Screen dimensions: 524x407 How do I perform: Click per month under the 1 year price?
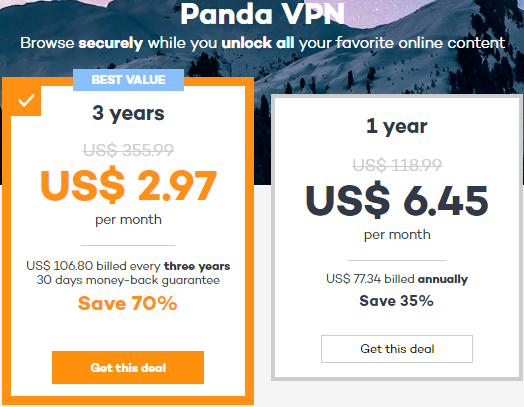pos(397,235)
